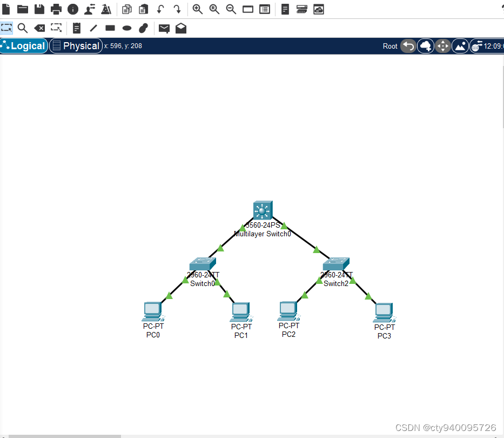This screenshot has width=504, height=438.
Task: Save the network with floppy disk icon
Action: 39,9
